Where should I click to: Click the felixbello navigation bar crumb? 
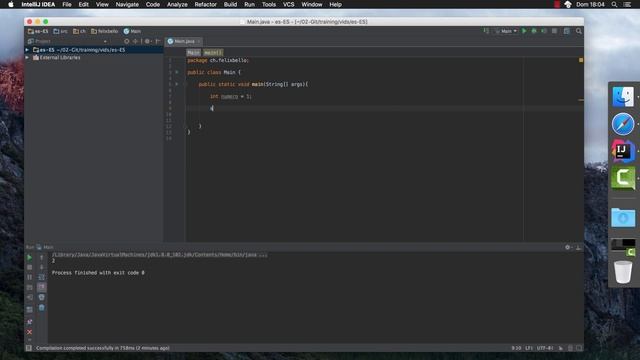point(104,31)
